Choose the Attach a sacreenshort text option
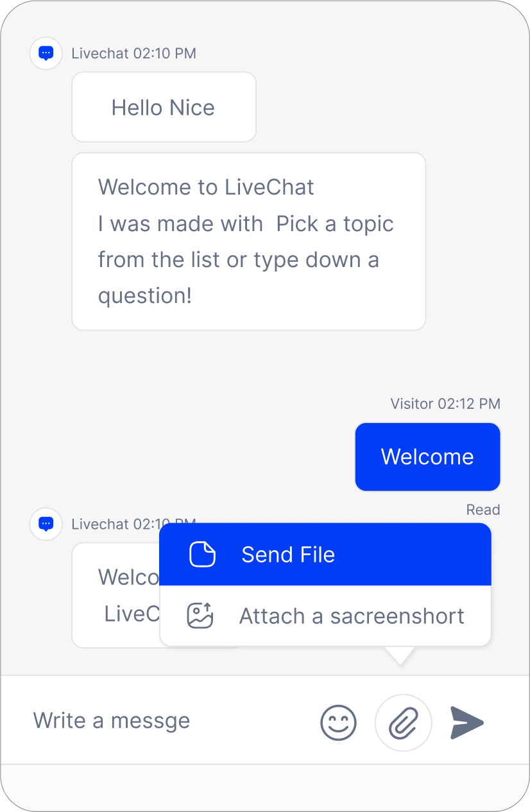The width and height of the screenshot is (530, 812). tap(352, 616)
